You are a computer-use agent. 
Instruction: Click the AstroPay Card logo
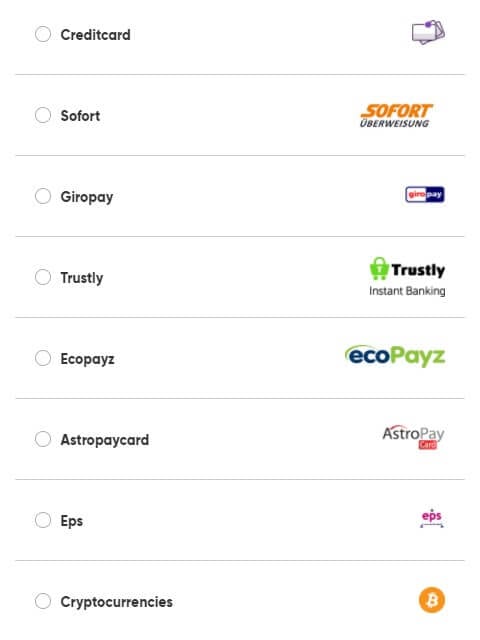pos(413,437)
